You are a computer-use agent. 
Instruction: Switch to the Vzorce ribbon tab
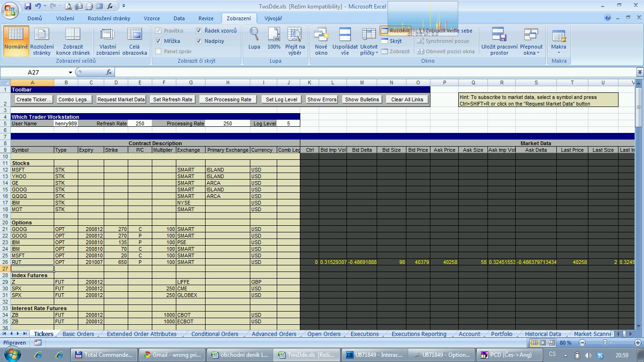point(151,18)
